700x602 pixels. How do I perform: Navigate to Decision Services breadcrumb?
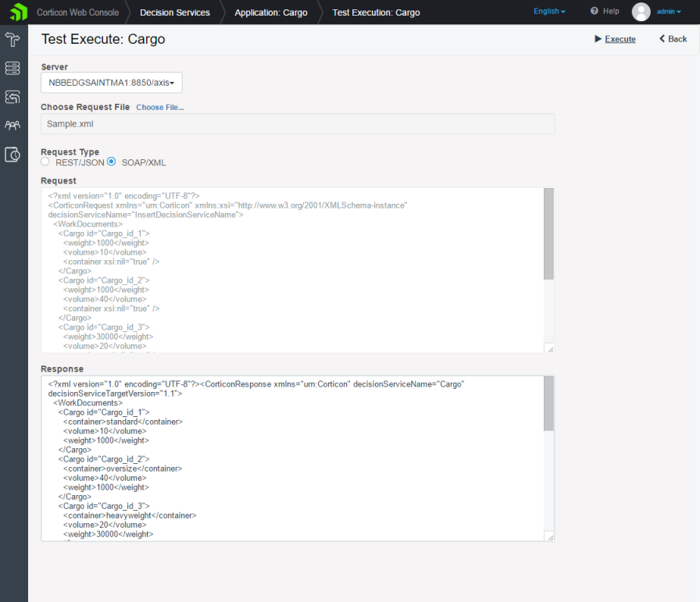coord(175,12)
